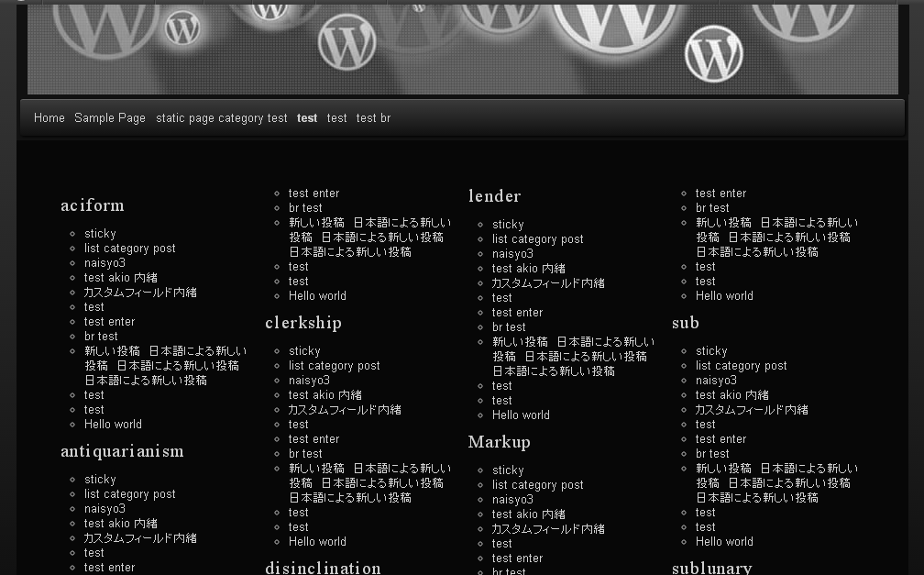The image size is (924, 575).
Task: Open the sticky post under clerkship
Action: (x=304, y=351)
